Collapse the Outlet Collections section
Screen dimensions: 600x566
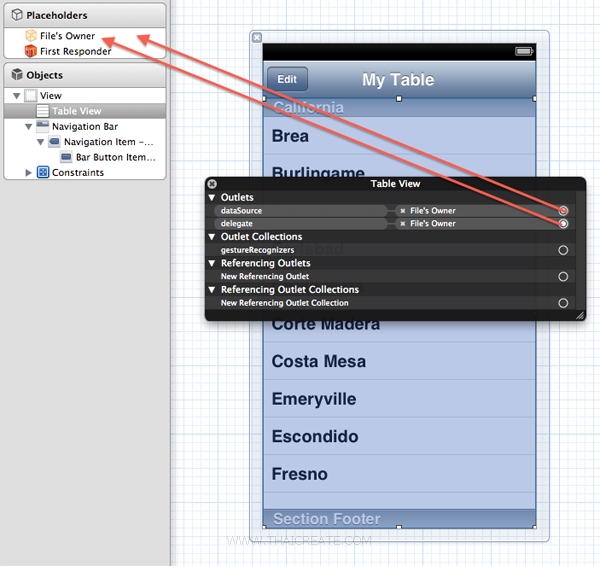coord(212,237)
